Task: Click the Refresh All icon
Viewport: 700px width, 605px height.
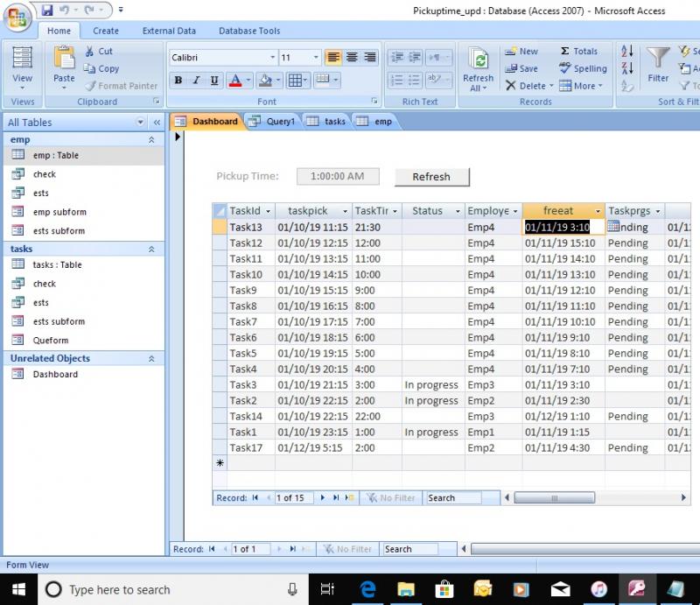Action: click(x=478, y=60)
